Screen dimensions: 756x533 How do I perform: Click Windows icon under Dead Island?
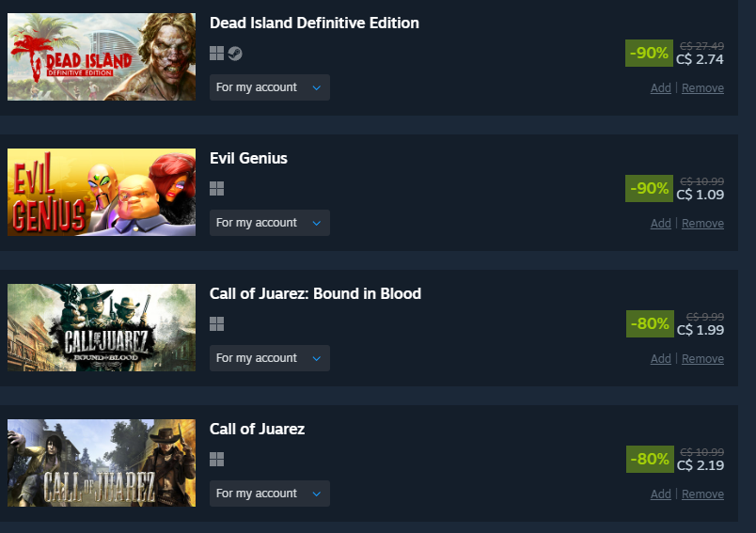click(x=216, y=54)
